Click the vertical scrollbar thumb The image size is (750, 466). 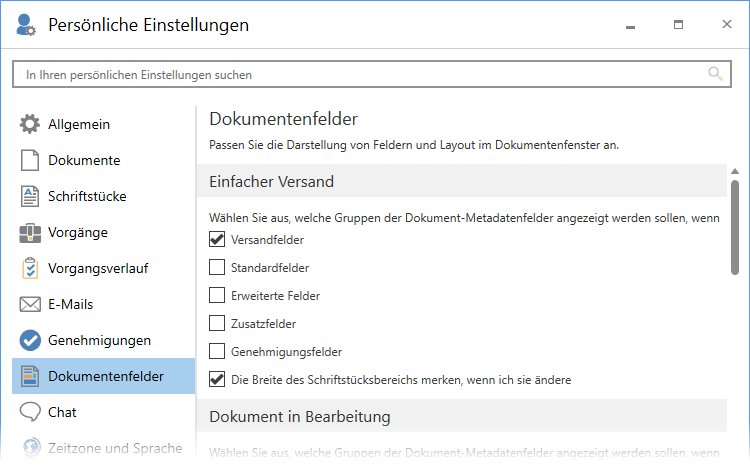[735, 227]
